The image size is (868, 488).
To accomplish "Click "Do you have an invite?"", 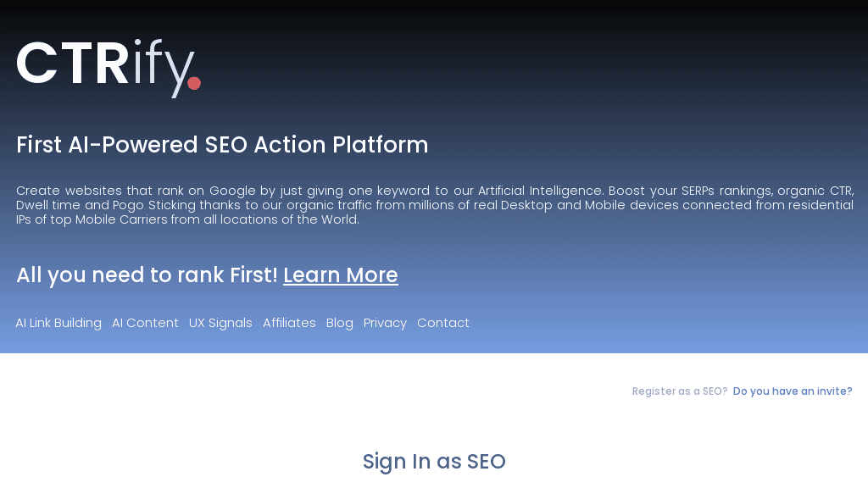I will click(x=792, y=391).
